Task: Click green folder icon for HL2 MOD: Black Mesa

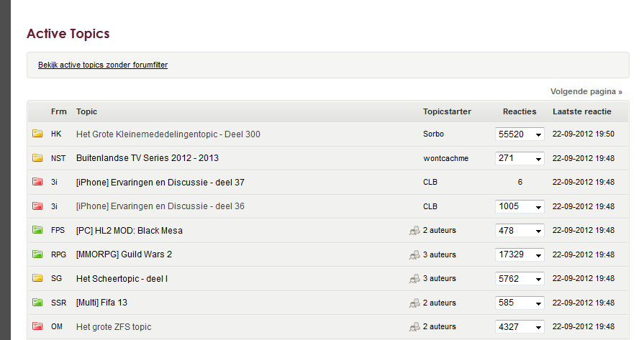Action: [37, 231]
